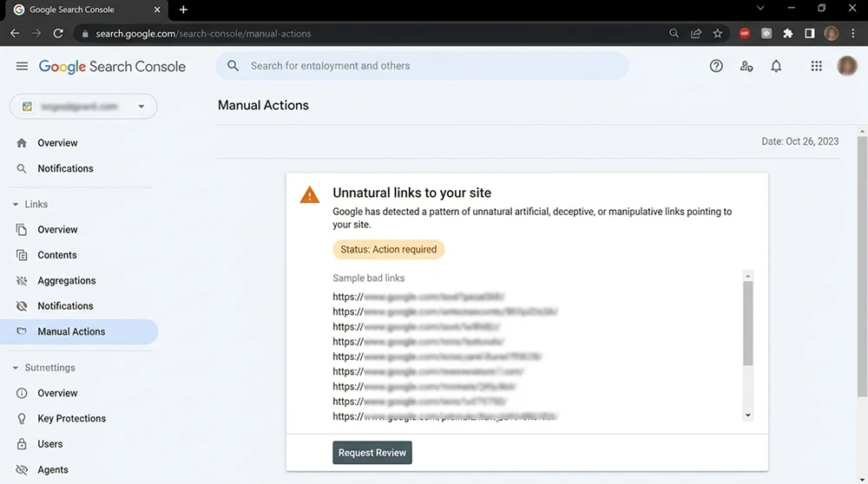Image resolution: width=868 pixels, height=484 pixels.
Task: Open the Help icon
Action: tap(716, 67)
